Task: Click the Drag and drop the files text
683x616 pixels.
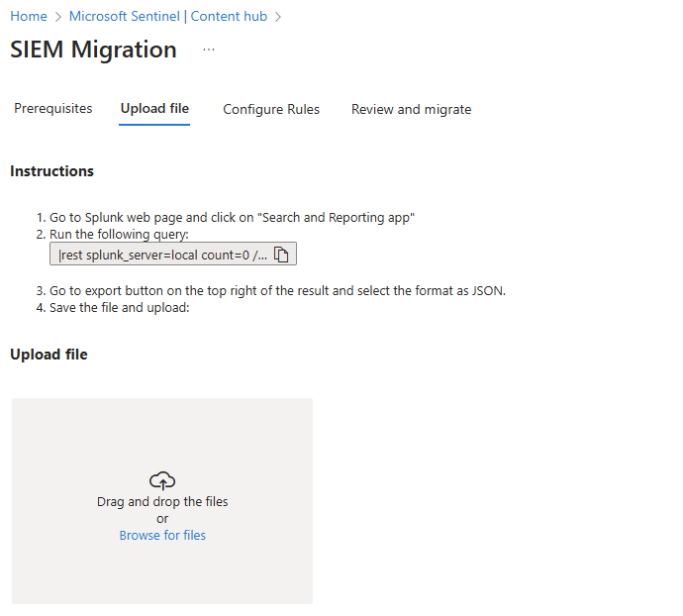Action: point(162,501)
